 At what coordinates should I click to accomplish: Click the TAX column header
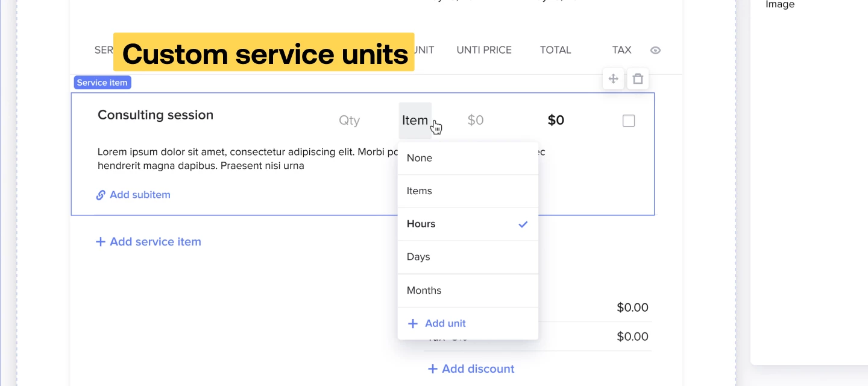coord(621,50)
